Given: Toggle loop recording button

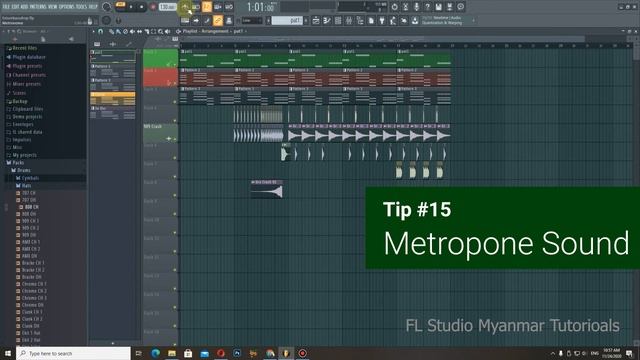Looking at the screenshot, I should point(229,7).
